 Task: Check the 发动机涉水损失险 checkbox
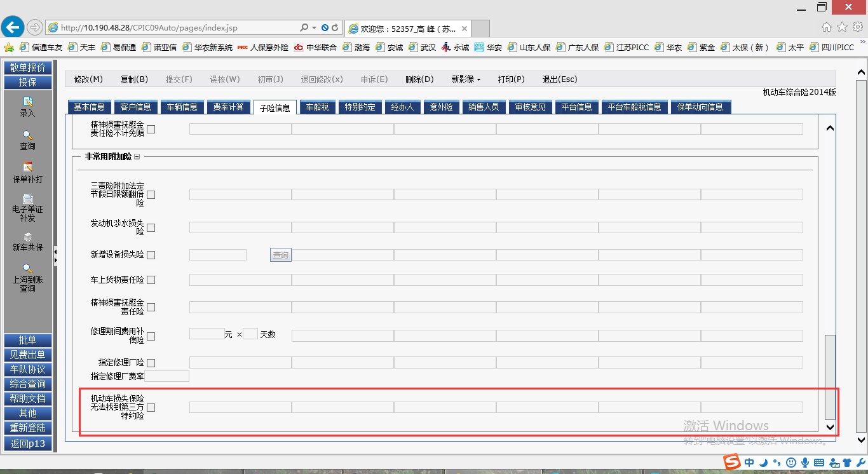tap(151, 227)
